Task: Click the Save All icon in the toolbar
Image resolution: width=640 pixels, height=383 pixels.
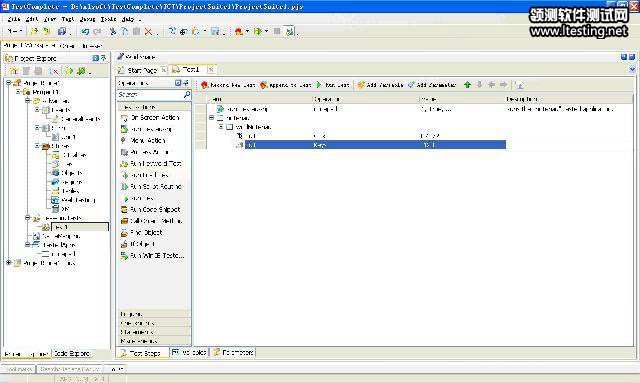Action: (62, 31)
